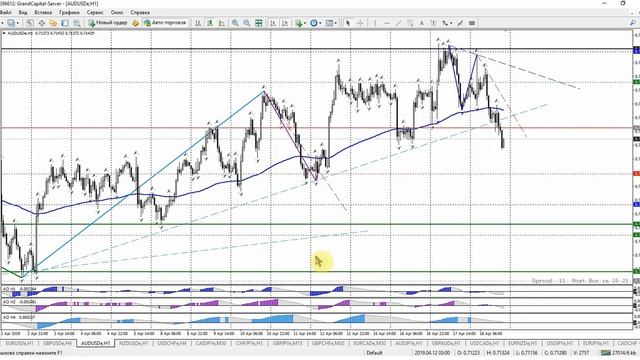The width and height of the screenshot is (640, 360).
Task: Tile chart windows
Action: point(259,23)
